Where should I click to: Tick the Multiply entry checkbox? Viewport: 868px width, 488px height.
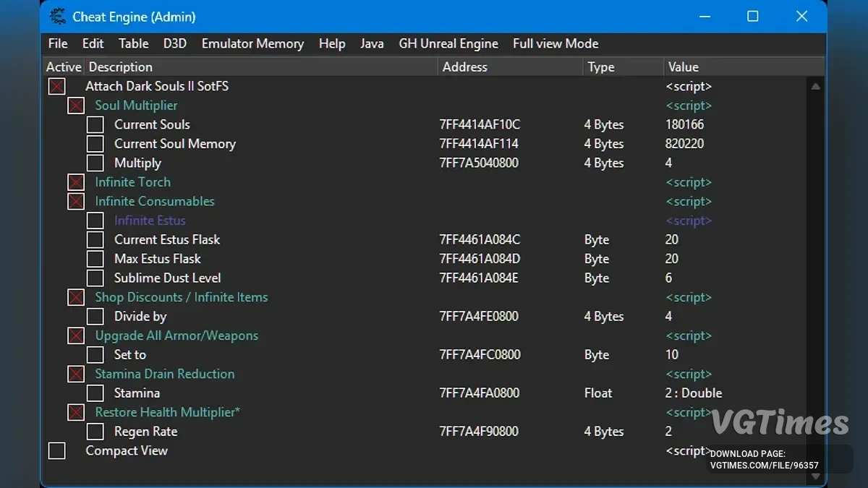click(95, 163)
